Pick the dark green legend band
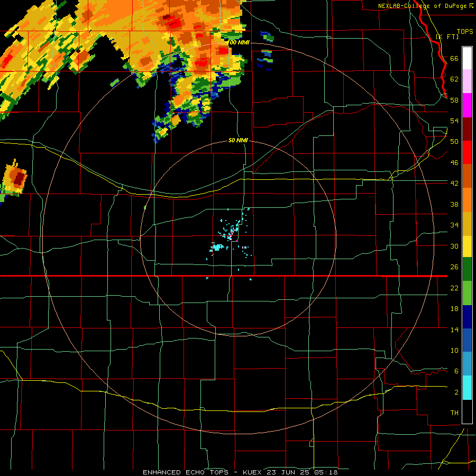This screenshot has width=476, height=476. (x=467, y=269)
